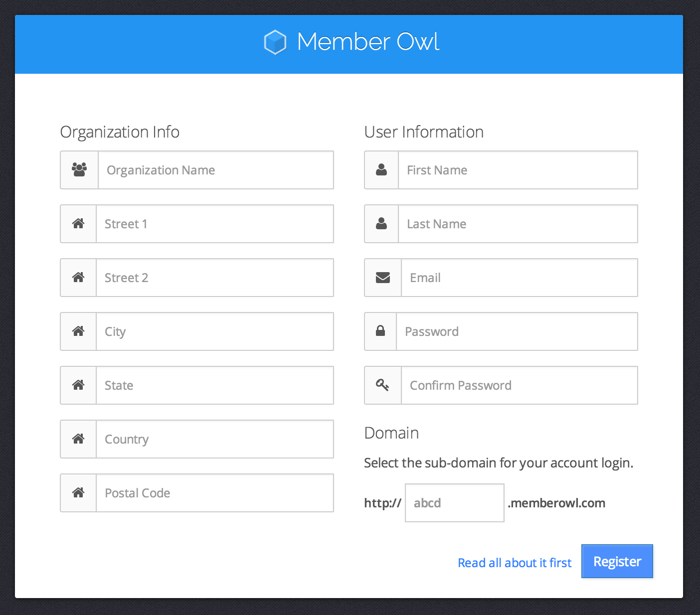Focus the Country input field
Viewport: 700px width, 615px height.
[215, 439]
